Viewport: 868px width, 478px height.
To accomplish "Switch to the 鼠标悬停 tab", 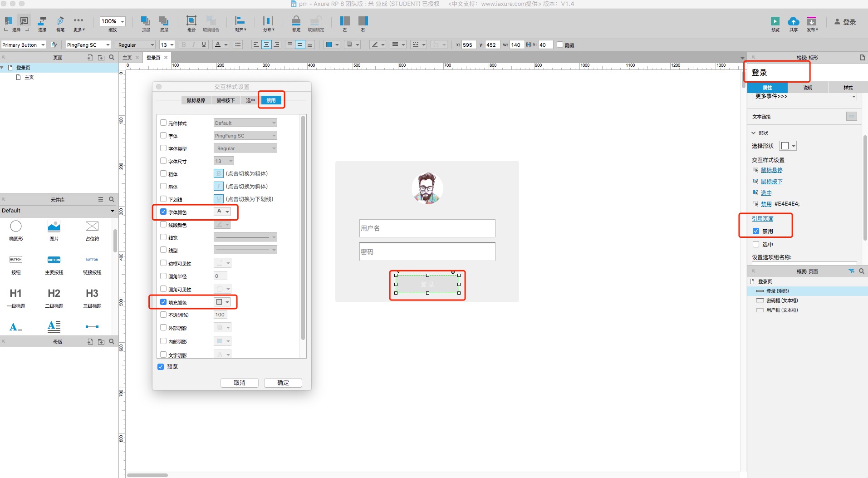I will [196, 100].
